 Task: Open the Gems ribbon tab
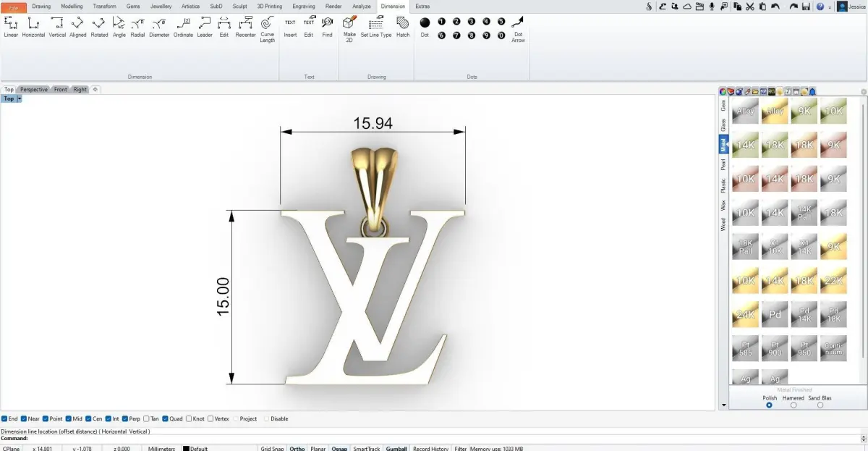pyautogui.click(x=133, y=6)
